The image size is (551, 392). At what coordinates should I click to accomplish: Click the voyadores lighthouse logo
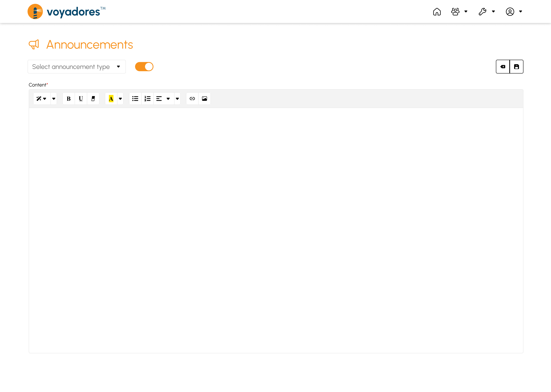click(x=35, y=11)
